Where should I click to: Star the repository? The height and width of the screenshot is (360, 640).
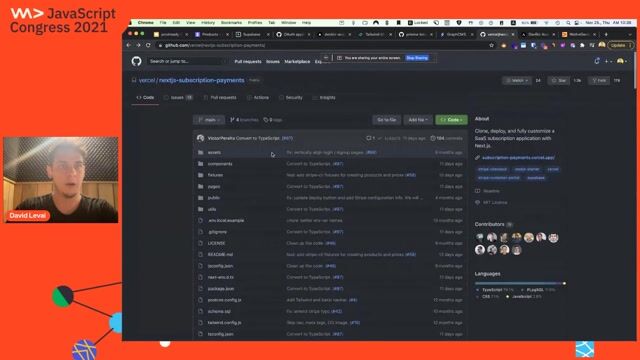559,81
